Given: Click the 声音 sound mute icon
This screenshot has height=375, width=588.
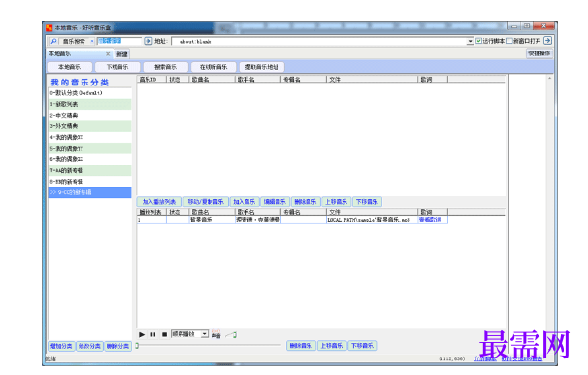Looking at the screenshot, I should point(216,334).
